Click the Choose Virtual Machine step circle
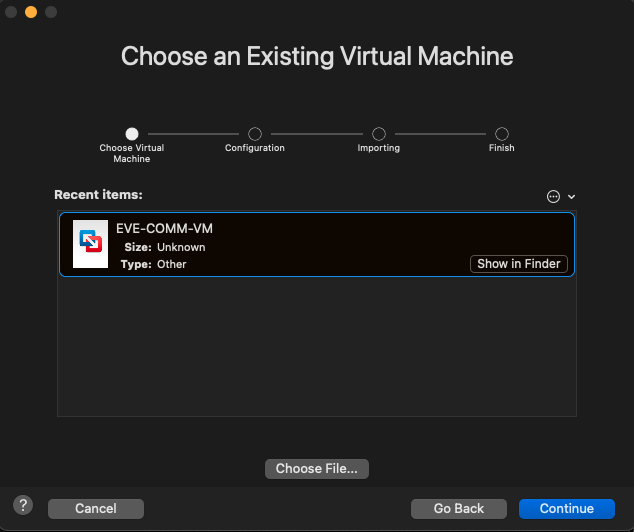 132,134
